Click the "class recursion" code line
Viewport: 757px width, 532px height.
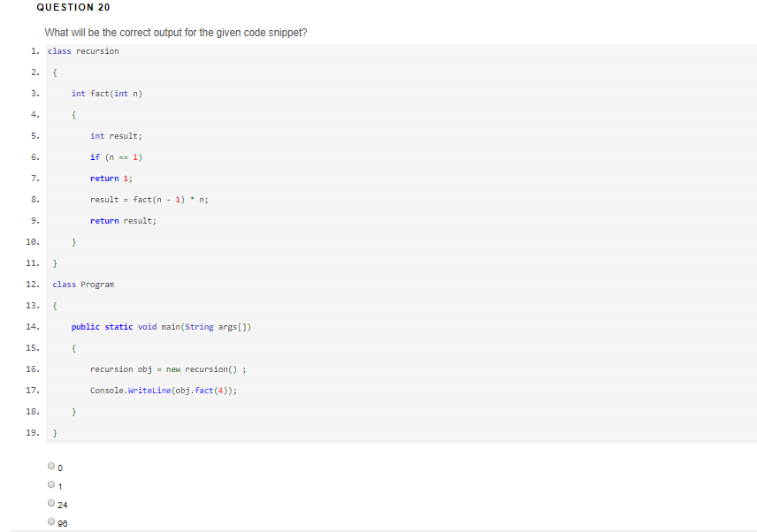[x=83, y=51]
